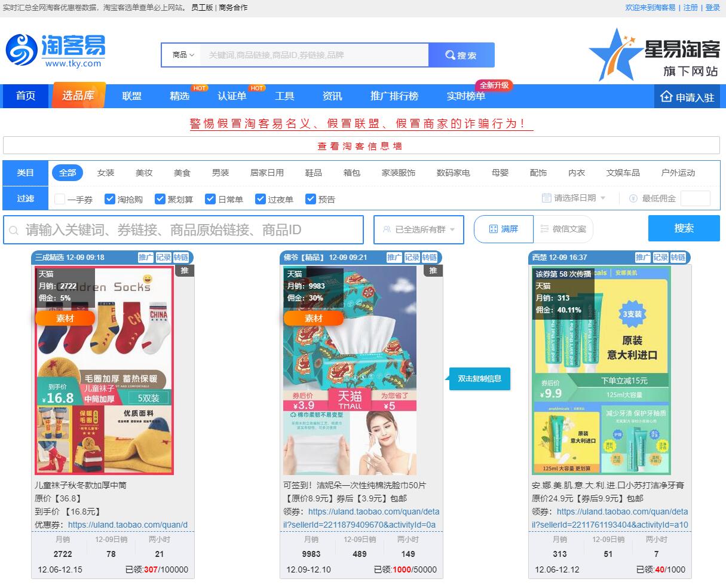Open the 请选择日期 date dropdown
This screenshot has height=588, width=726.
[574, 198]
